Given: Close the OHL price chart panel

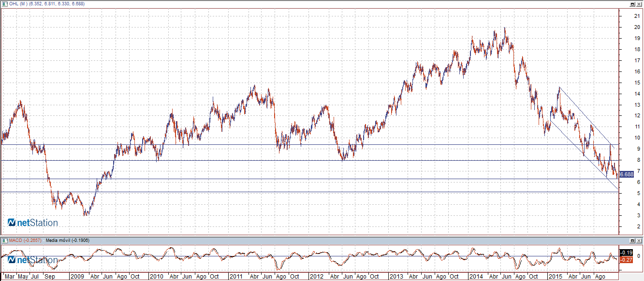Looking at the screenshot, I should point(639,3).
